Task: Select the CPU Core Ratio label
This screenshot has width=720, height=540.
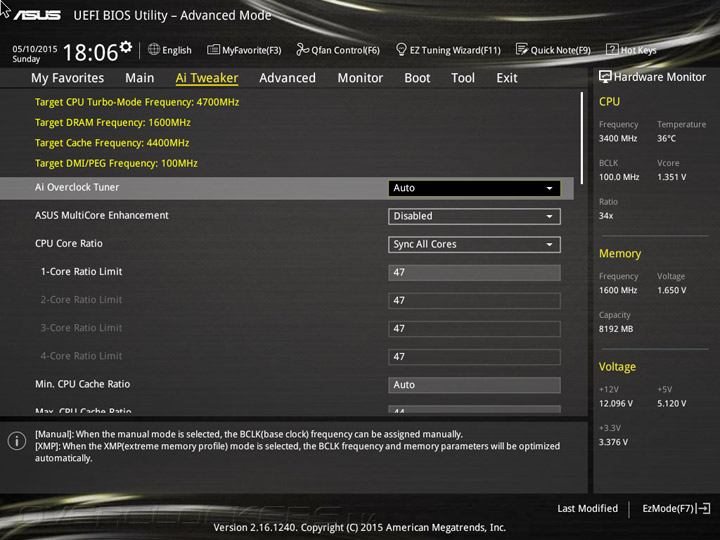Action: tap(68, 243)
